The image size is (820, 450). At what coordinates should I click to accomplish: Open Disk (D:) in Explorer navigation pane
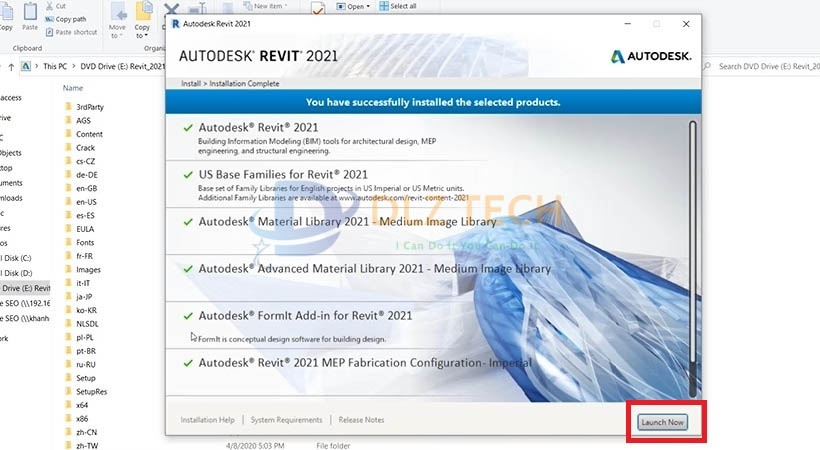point(17,273)
